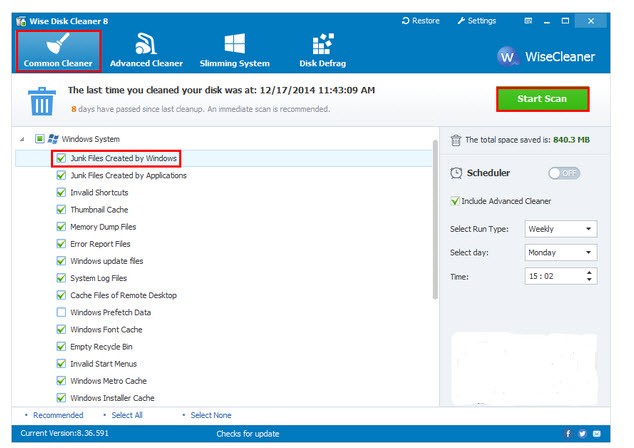The image size is (634, 448).
Task: Go to Disk Defrag tab
Action: pos(323,51)
